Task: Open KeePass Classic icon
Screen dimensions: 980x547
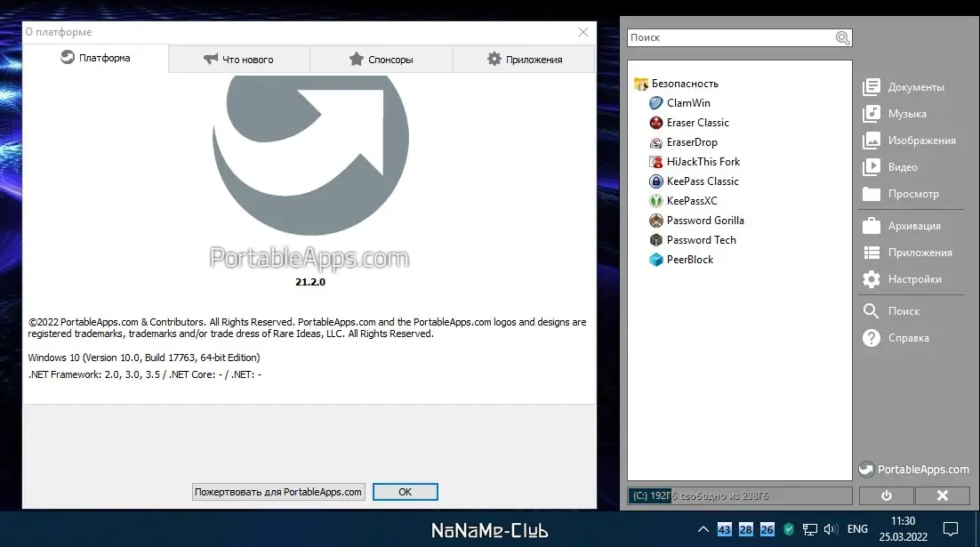Action: 655,181
